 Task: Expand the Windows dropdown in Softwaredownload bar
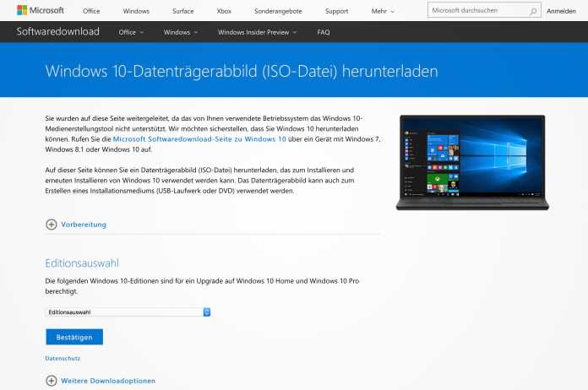[181, 32]
